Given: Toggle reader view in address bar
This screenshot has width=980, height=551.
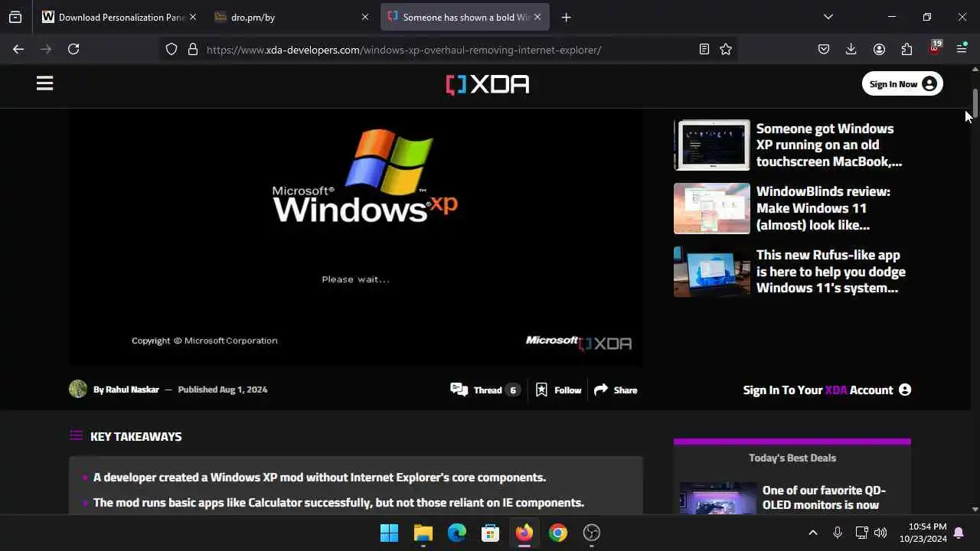Looking at the screenshot, I should click(x=704, y=49).
